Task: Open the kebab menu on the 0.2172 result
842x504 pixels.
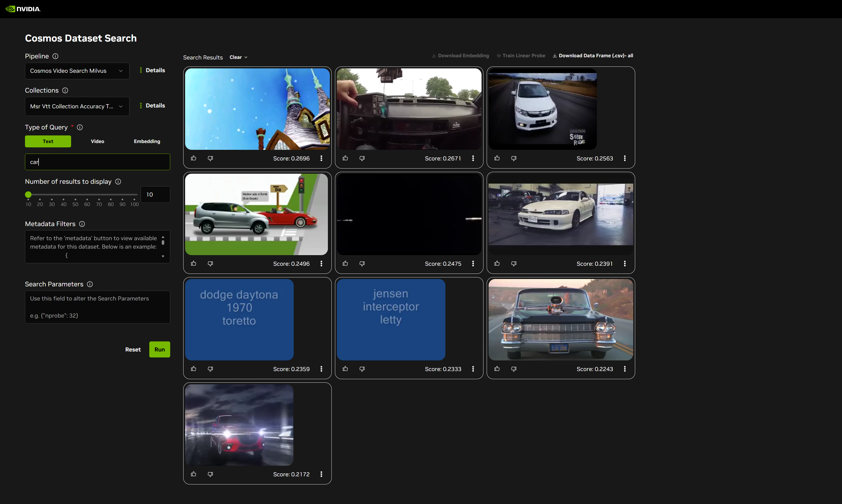Action: click(x=321, y=474)
